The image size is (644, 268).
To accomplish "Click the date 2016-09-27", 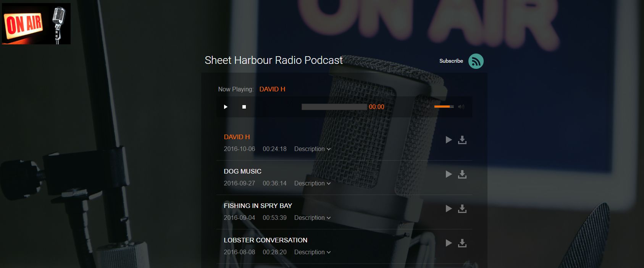I will [239, 183].
